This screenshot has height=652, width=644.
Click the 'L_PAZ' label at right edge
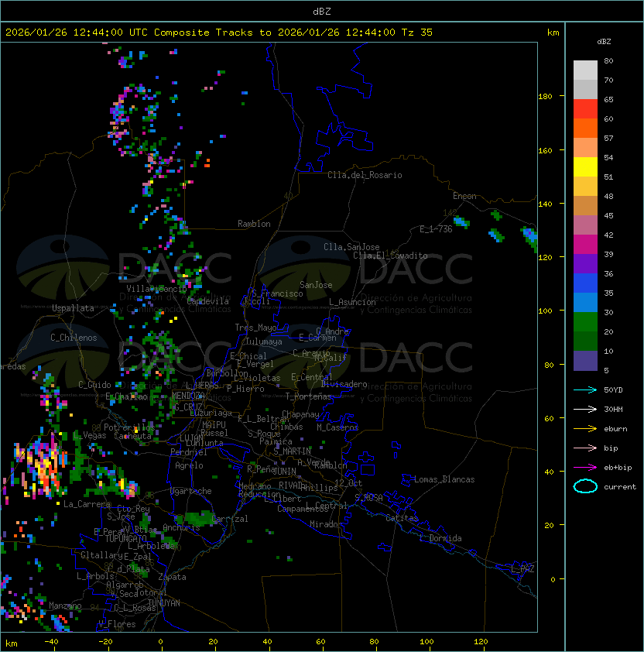pos(522,569)
